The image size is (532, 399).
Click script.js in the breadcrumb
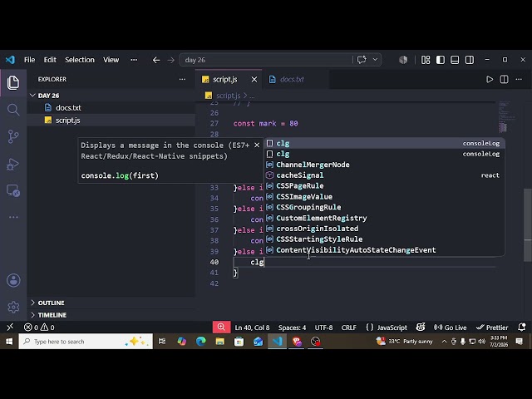(228, 96)
